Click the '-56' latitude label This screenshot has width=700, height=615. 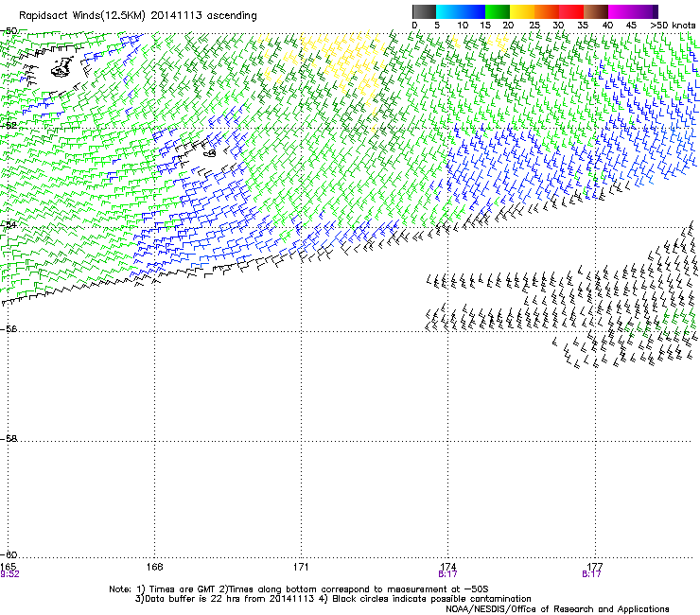coord(9,328)
